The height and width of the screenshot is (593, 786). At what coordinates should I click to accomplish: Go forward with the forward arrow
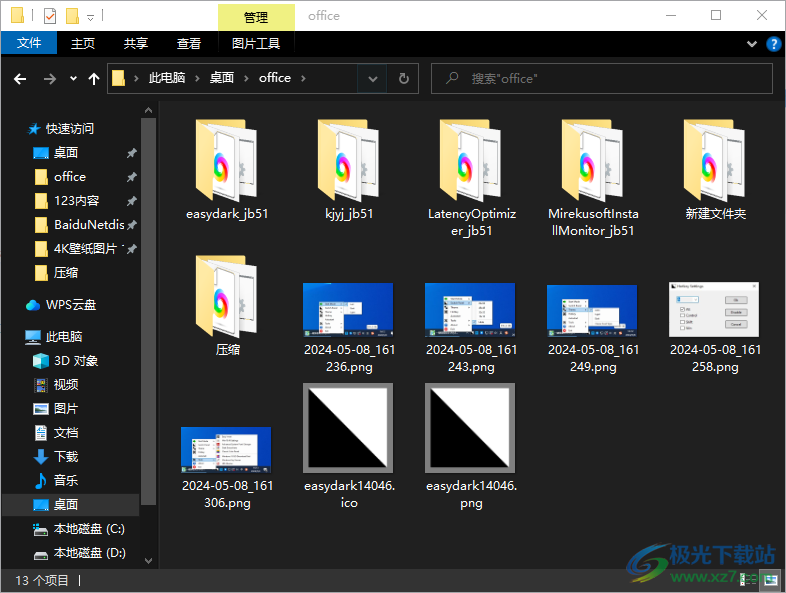point(49,79)
